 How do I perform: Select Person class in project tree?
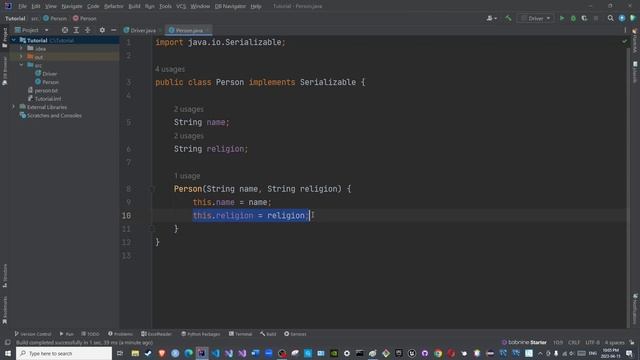[x=47, y=82]
